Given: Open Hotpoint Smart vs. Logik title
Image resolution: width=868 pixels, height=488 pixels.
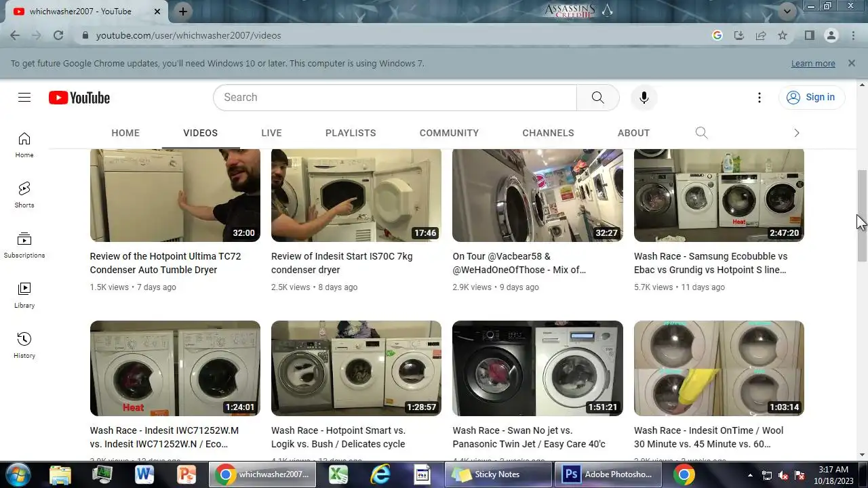Looking at the screenshot, I should [338, 437].
